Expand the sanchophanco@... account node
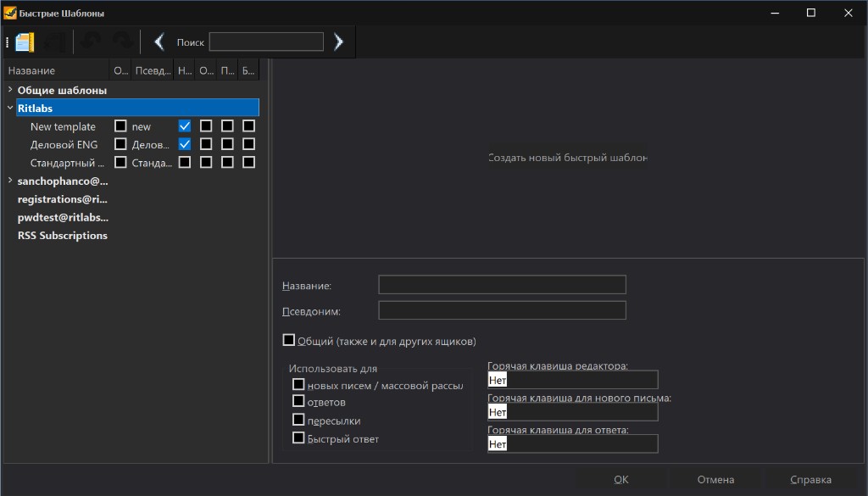Image resolution: width=868 pixels, height=496 pixels. coord(10,181)
